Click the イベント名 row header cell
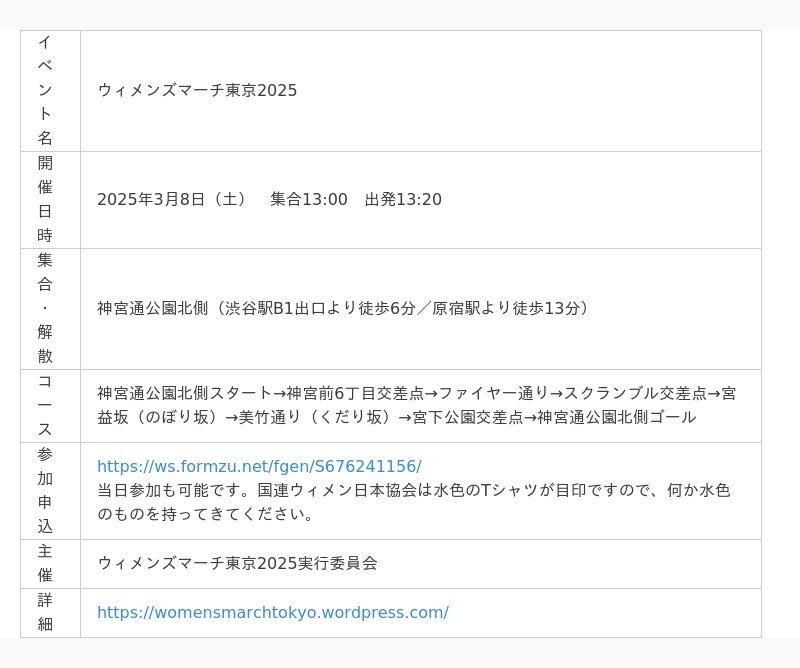Screen dimensions: 800x668 point(45,90)
